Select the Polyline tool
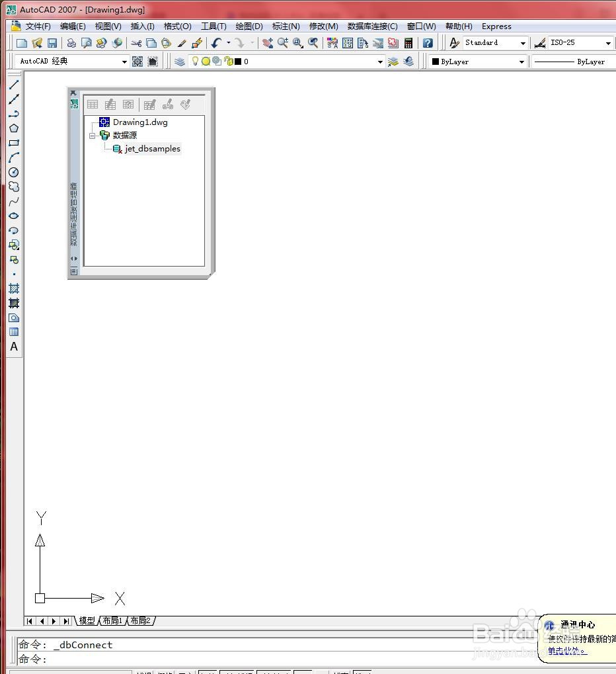Image resolution: width=616 pixels, height=674 pixels. pos(14,114)
